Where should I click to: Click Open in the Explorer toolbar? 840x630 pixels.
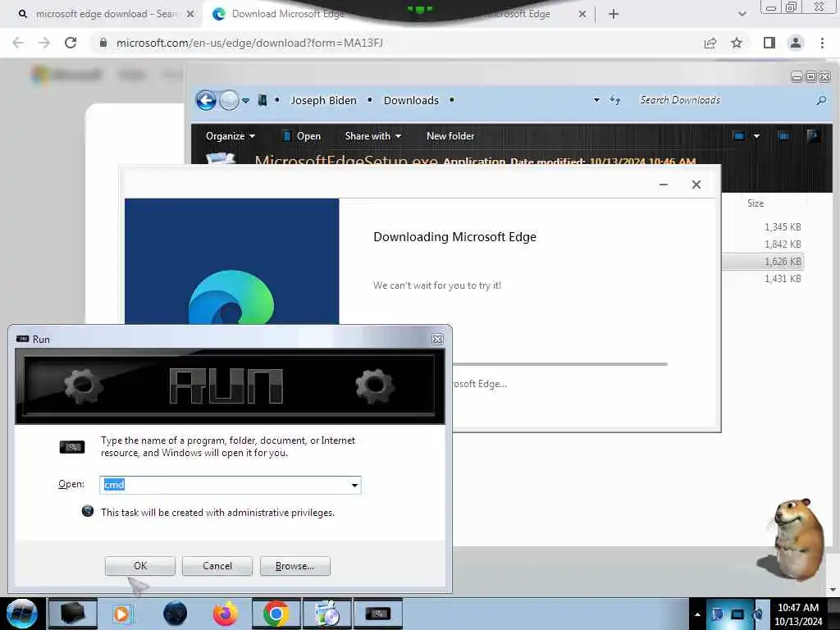pos(302,136)
